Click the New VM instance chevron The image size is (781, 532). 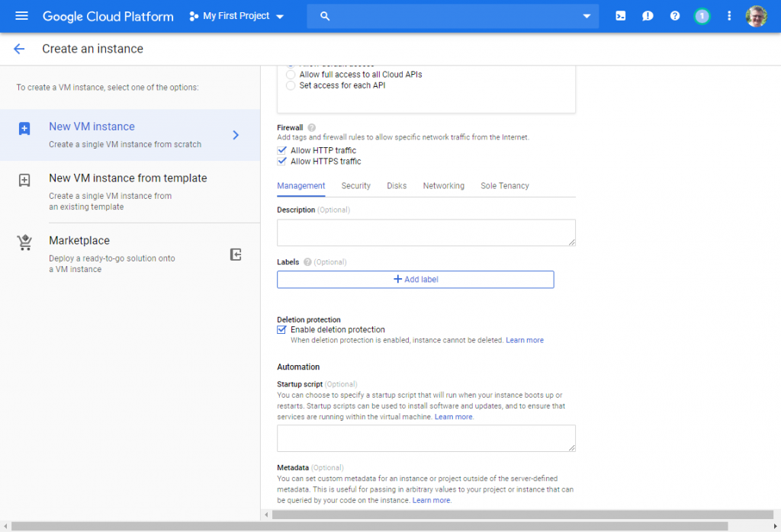pos(236,135)
